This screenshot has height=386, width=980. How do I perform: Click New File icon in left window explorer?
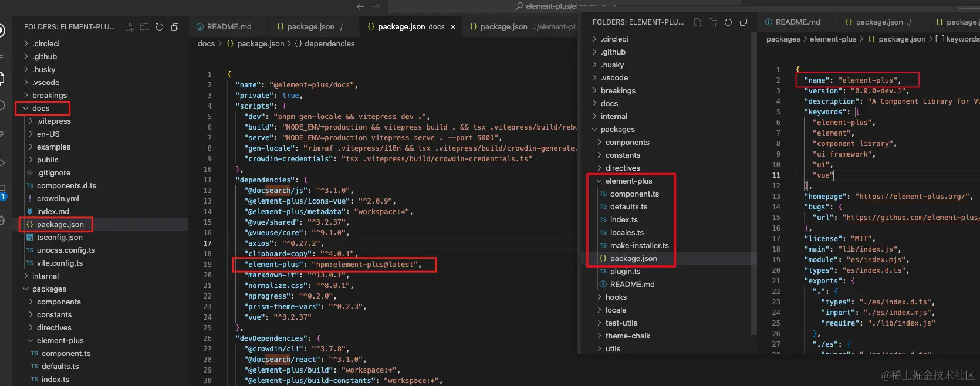129,27
